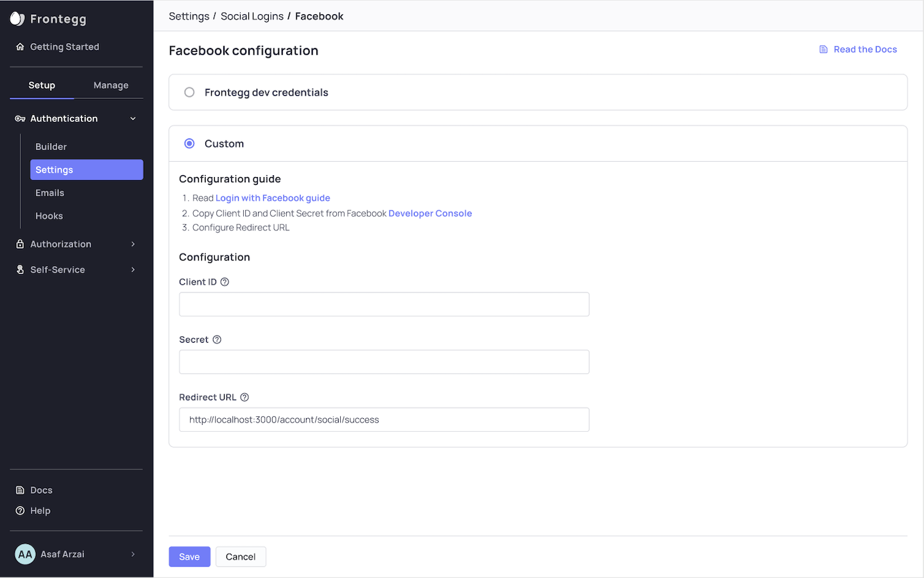Open the Login with Facebook guide link
The height and width of the screenshot is (578, 924).
pyautogui.click(x=273, y=198)
